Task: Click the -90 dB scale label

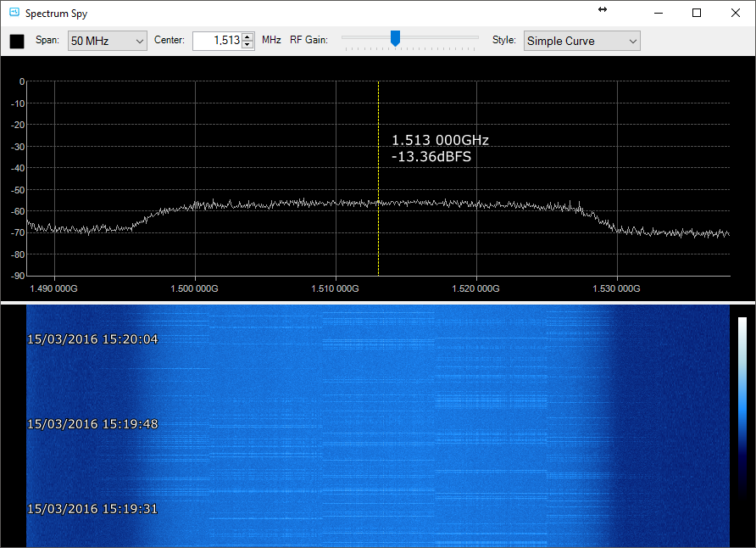Action: click(x=18, y=276)
